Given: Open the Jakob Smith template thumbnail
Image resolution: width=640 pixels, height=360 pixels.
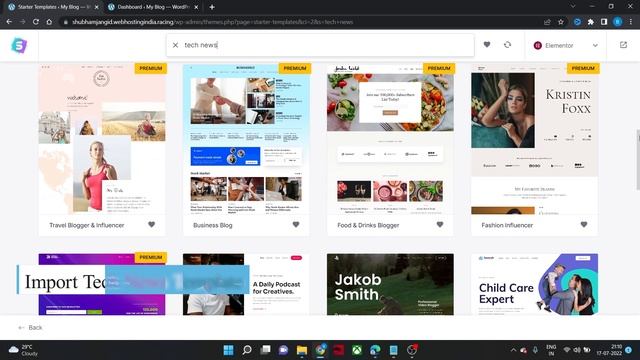Looking at the screenshot, I should [390, 284].
